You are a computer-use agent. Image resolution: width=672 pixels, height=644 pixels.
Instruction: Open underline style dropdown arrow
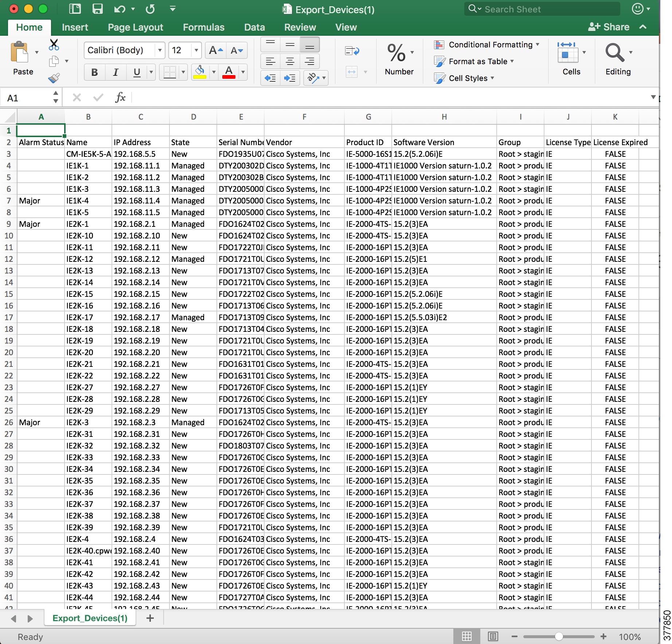coord(151,72)
